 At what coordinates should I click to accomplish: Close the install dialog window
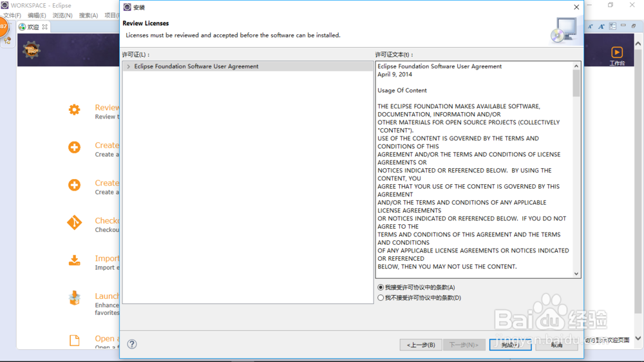576,7
